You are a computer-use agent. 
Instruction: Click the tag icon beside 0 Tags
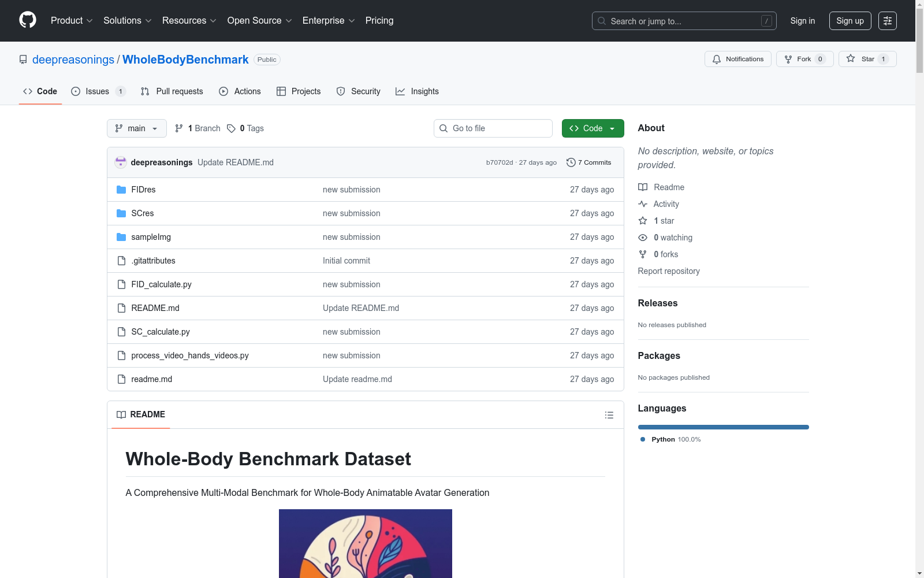[x=231, y=128]
